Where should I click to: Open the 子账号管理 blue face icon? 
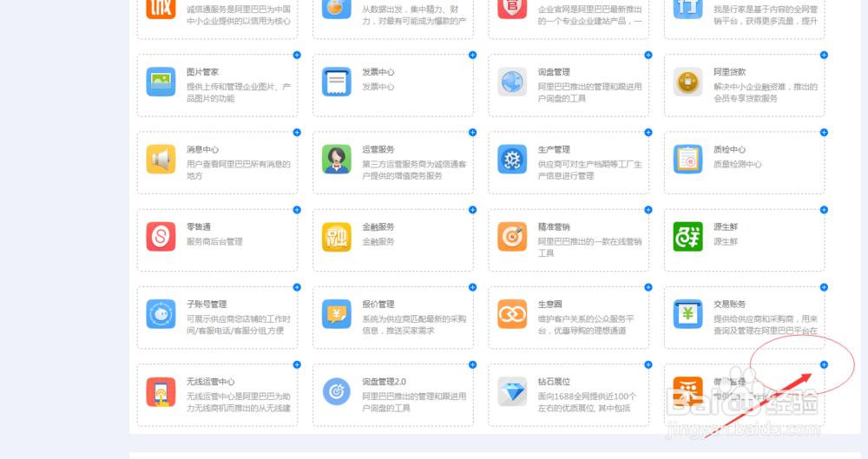(x=161, y=314)
